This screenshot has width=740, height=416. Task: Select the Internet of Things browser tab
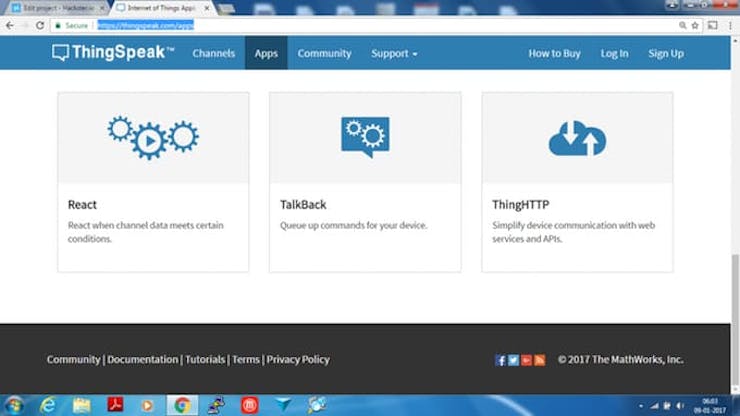point(162,8)
